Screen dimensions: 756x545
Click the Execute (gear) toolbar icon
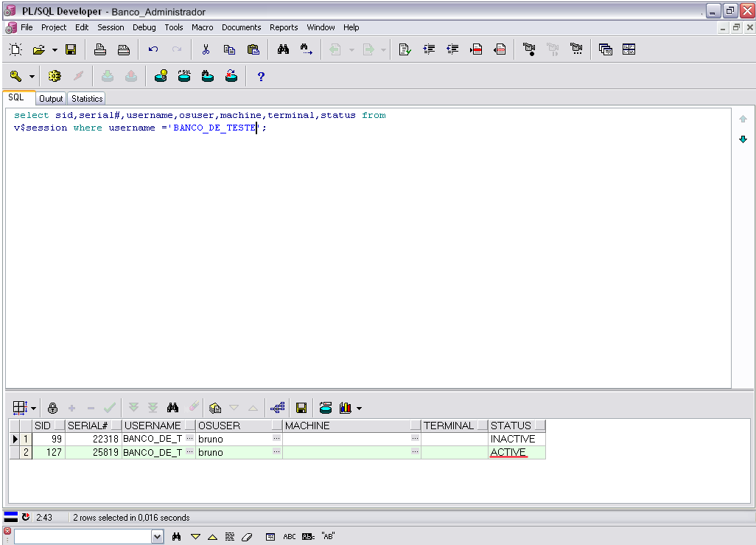tap(54, 76)
